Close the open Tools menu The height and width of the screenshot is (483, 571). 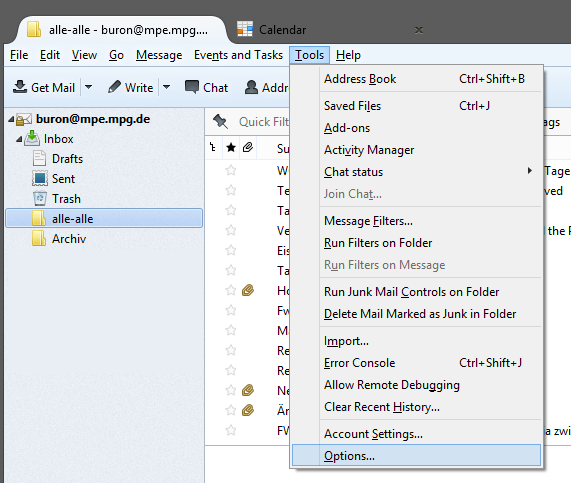tap(310, 55)
